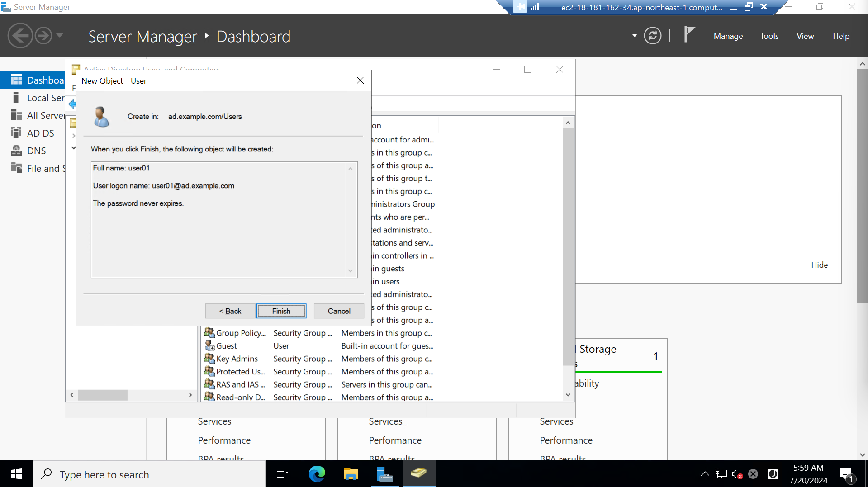Open File and Storage Services
Screen dimensions: 868x487
tap(44, 168)
